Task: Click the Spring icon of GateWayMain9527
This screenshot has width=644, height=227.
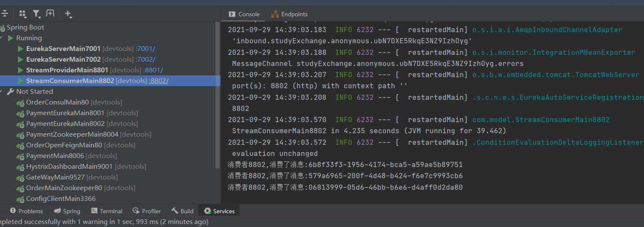Action: click(x=20, y=178)
